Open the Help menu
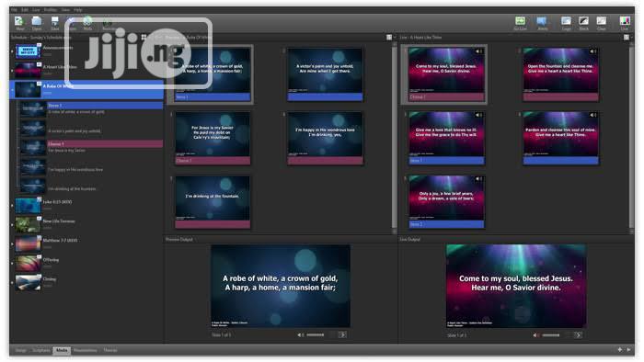The width and height of the screenshot is (644, 362). 77,9
